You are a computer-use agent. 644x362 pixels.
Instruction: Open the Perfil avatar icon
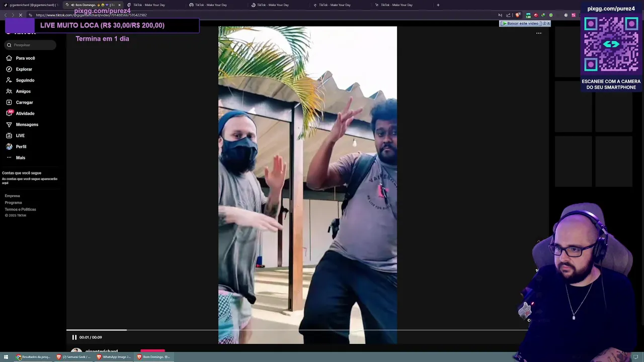(9, 147)
